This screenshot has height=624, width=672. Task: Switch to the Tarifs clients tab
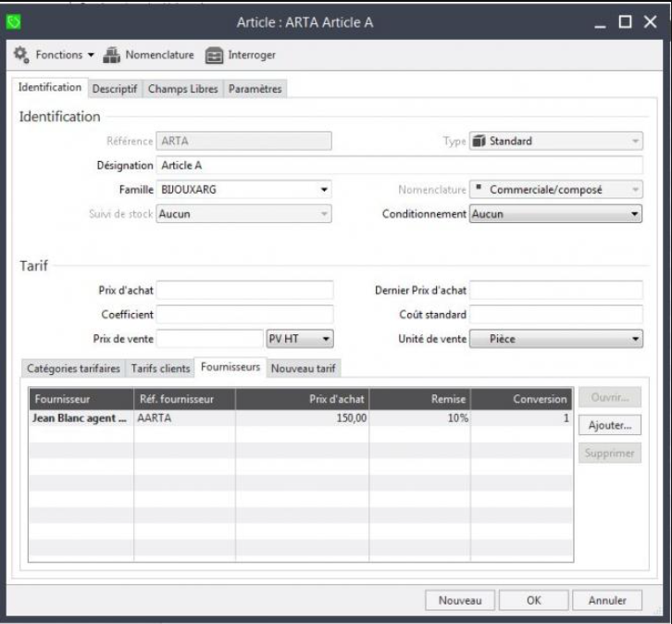coord(160,368)
